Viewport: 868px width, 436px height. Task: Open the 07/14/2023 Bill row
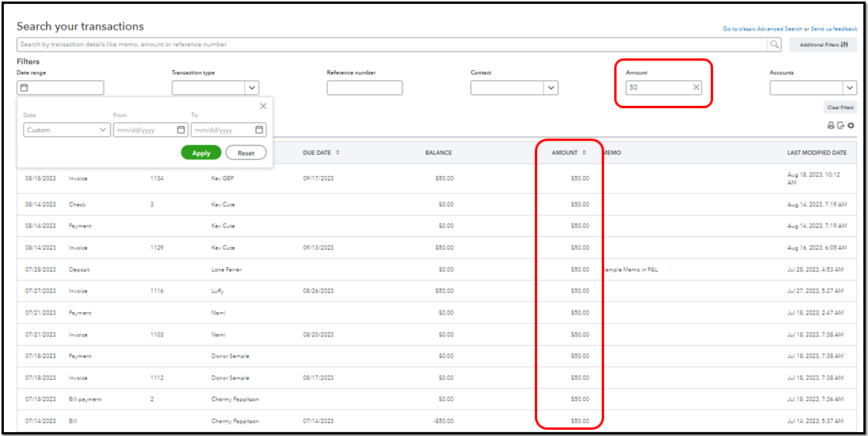(x=436, y=420)
